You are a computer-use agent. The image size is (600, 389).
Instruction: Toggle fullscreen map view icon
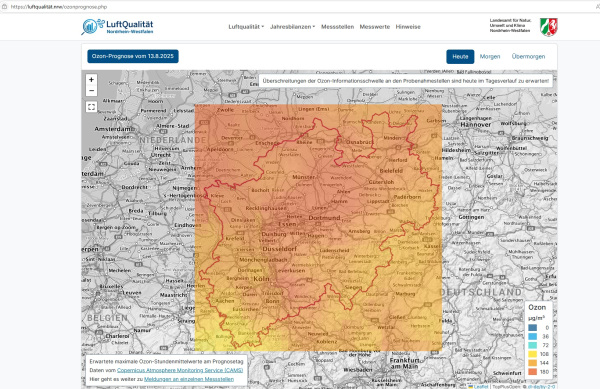[x=91, y=107]
